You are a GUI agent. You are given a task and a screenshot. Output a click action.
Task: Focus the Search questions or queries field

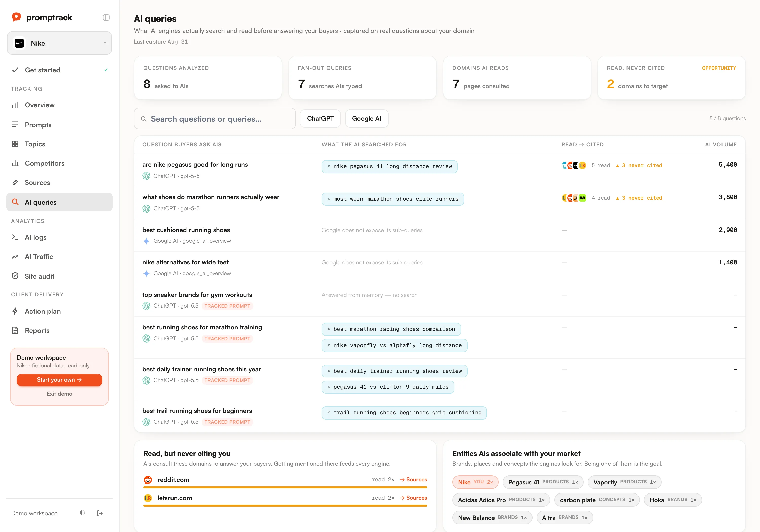click(215, 119)
